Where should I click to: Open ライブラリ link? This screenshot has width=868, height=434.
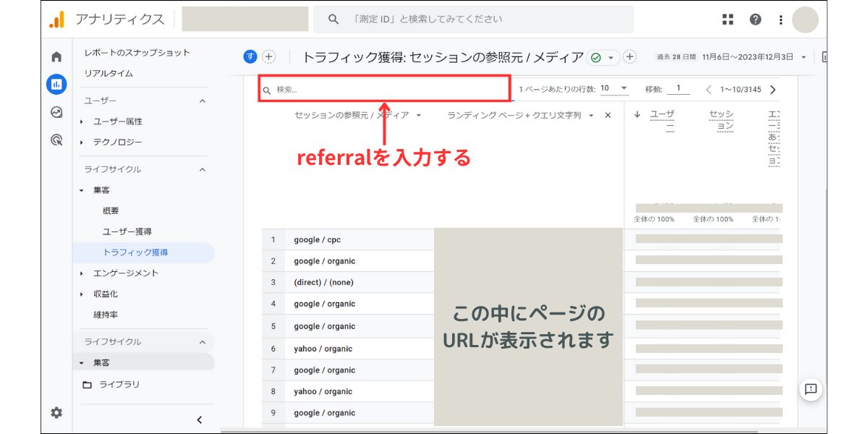(119, 385)
